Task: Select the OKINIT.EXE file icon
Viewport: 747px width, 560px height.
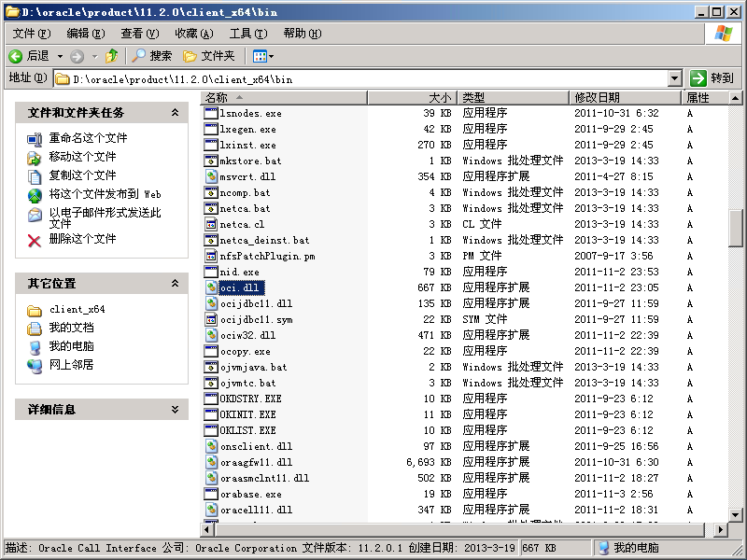Action: [x=211, y=414]
